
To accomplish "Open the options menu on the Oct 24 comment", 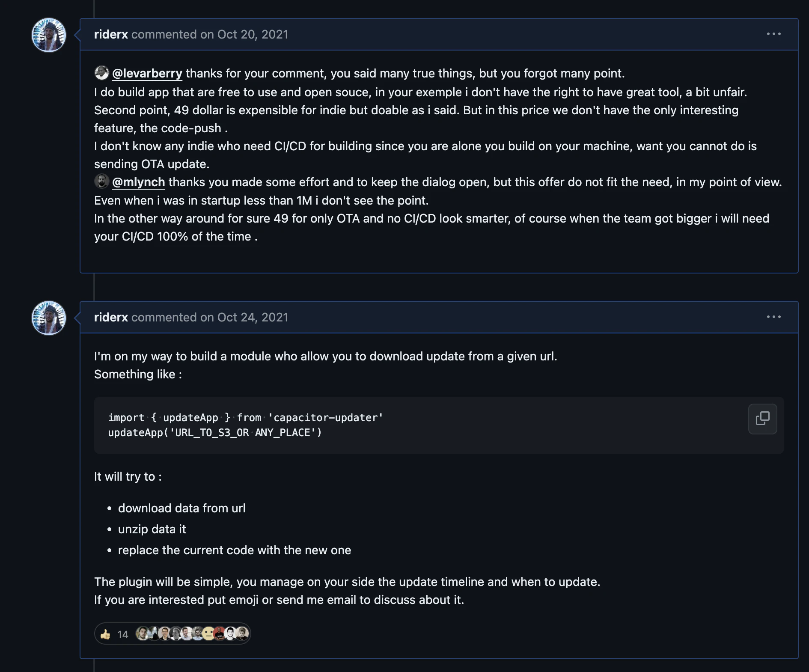I will pos(773,317).
